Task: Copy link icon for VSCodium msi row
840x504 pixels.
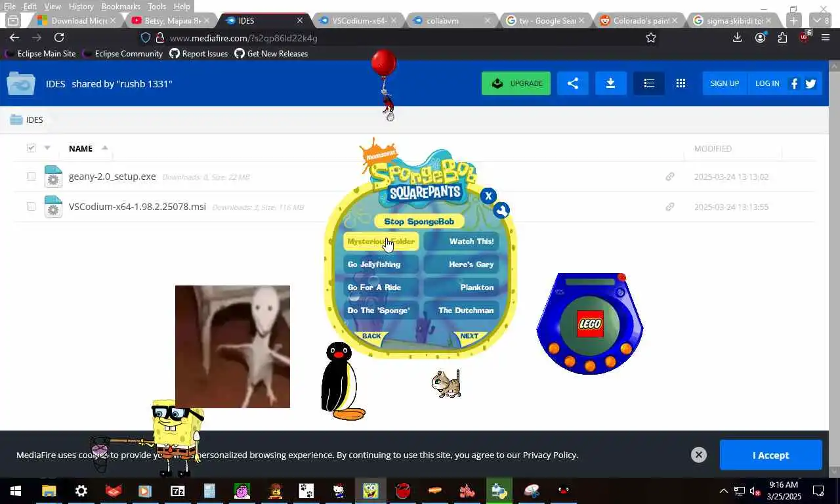Action: (669, 207)
